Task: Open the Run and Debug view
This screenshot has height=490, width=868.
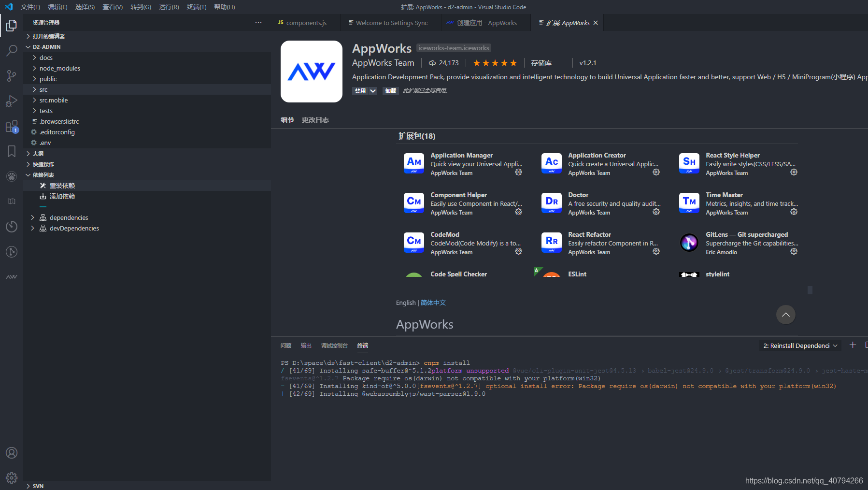Action: click(x=12, y=101)
